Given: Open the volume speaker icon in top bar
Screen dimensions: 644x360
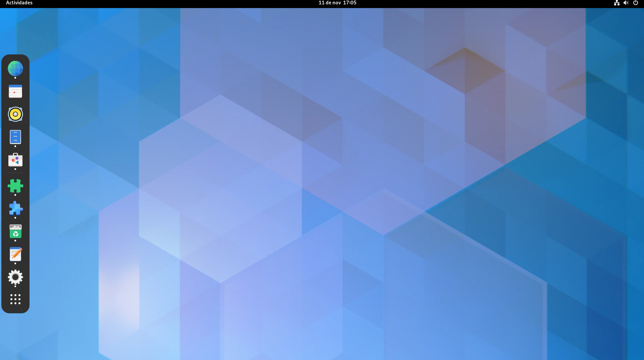Looking at the screenshot, I should click(626, 3).
